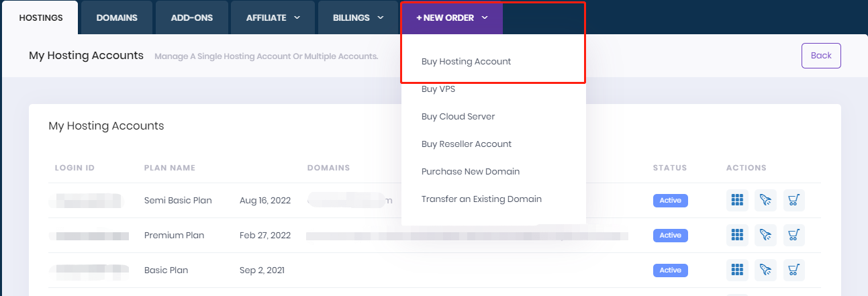Click grid icon for Basic Plan row
Image resolution: width=868 pixels, height=296 pixels.
tap(737, 270)
